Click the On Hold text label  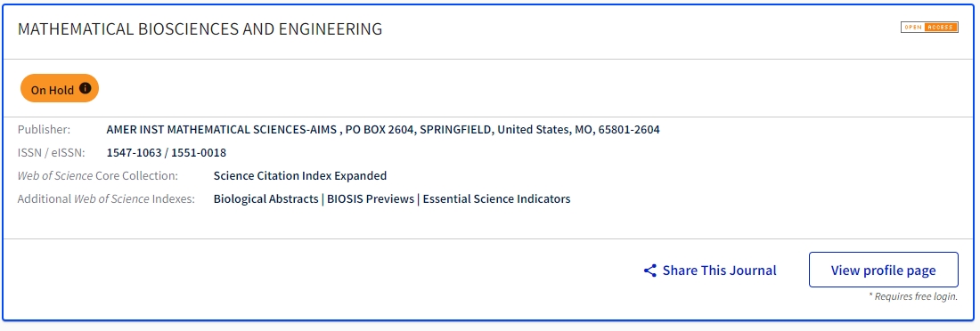[53, 90]
